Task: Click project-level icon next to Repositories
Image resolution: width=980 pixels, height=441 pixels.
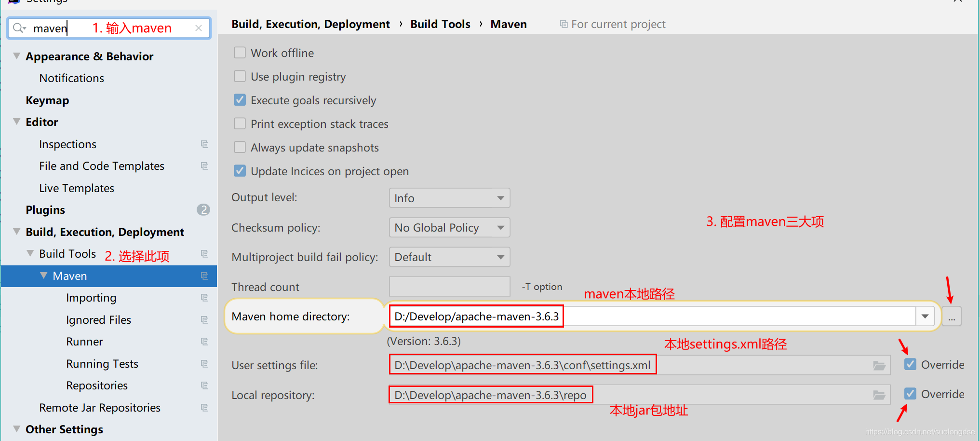Action: tap(204, 386)
